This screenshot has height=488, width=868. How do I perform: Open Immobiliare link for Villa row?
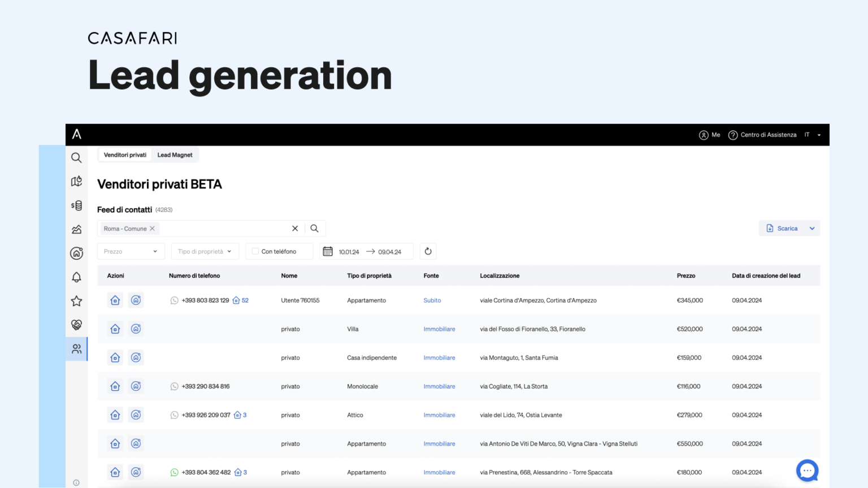point(439,329)
